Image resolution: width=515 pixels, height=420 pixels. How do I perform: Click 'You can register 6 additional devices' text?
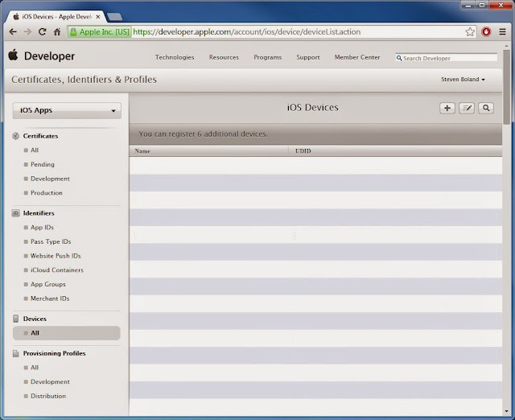coord(204,134)
